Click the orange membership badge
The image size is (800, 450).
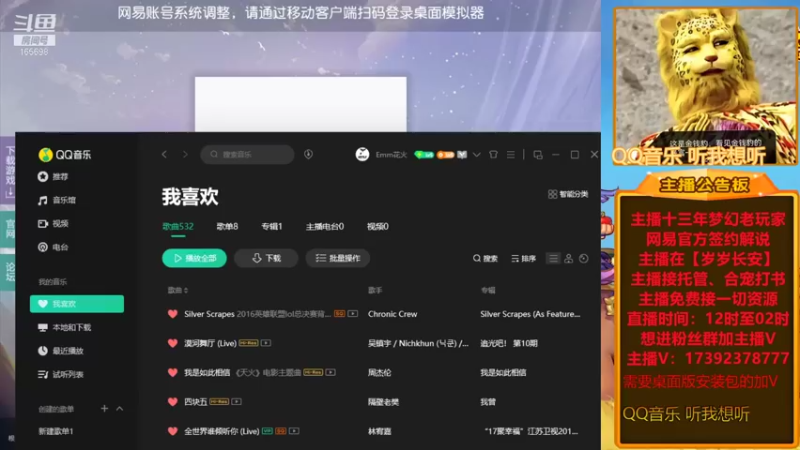click(445, 155)
